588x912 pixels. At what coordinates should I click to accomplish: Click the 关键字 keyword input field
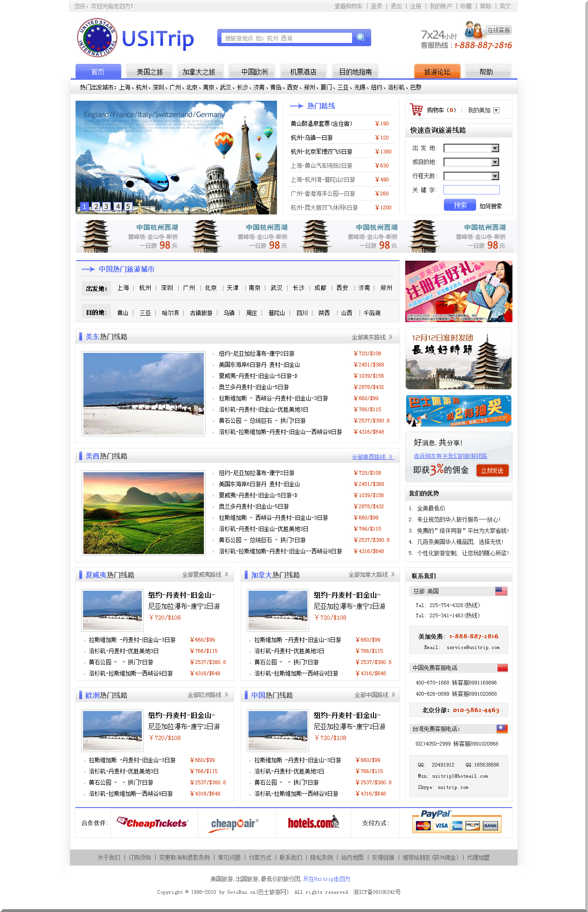click(471, 190)
